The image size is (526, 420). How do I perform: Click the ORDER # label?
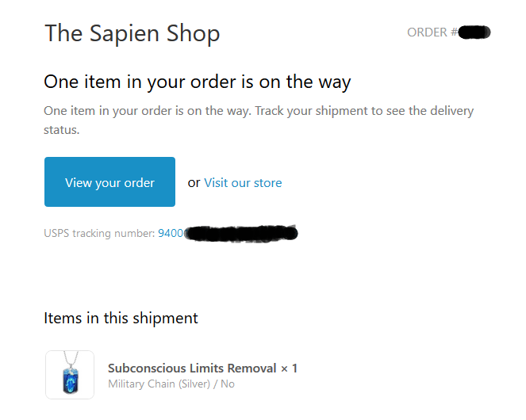pyautogui.click(x=432, y=32)
